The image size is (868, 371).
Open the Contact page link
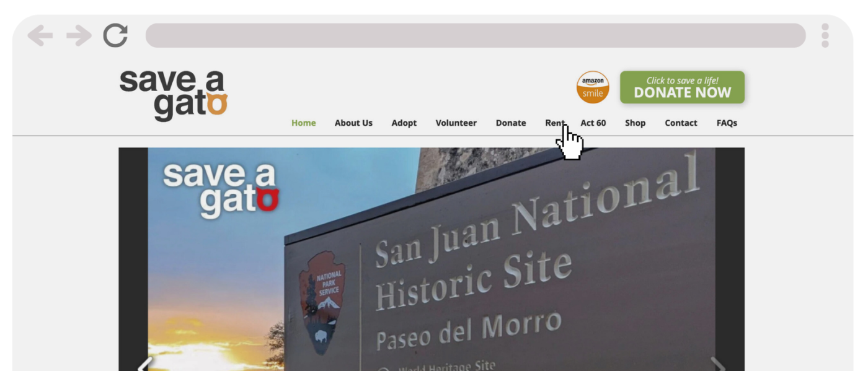[681, 123]
